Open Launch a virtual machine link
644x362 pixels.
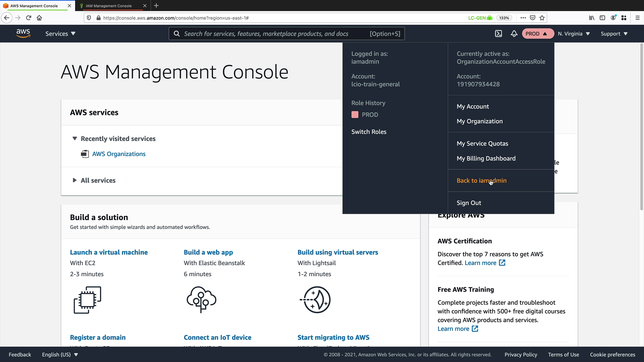click(x=109, y=252)
